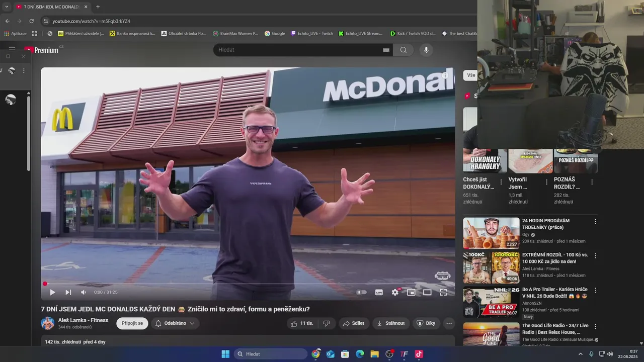Open Odebíráno subscription dropdown

[x=175, y=323]
